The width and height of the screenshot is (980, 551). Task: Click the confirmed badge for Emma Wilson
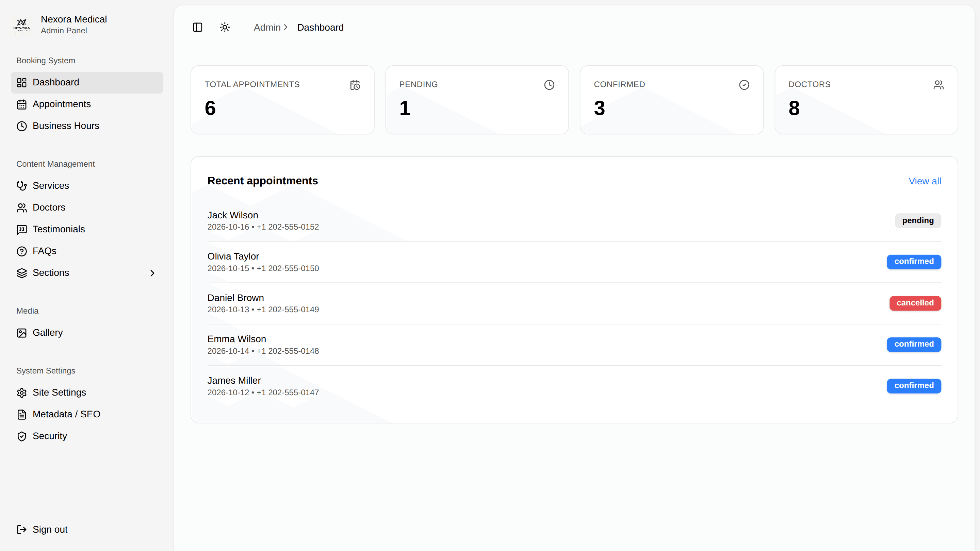[x=914, y=345]
